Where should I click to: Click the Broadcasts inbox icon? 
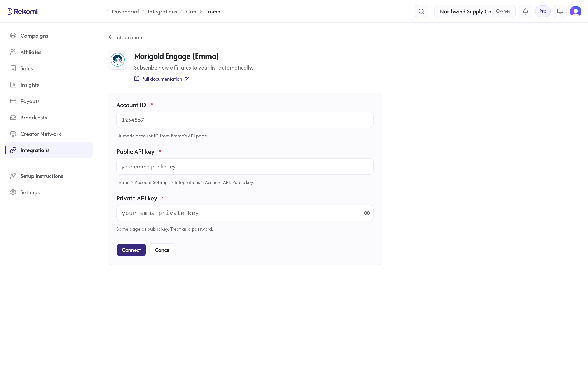point(13,118)
